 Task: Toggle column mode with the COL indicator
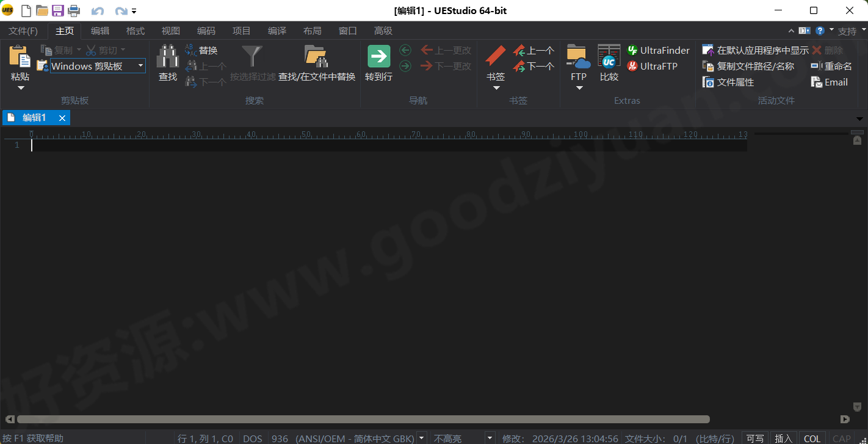tap(812, 438)
